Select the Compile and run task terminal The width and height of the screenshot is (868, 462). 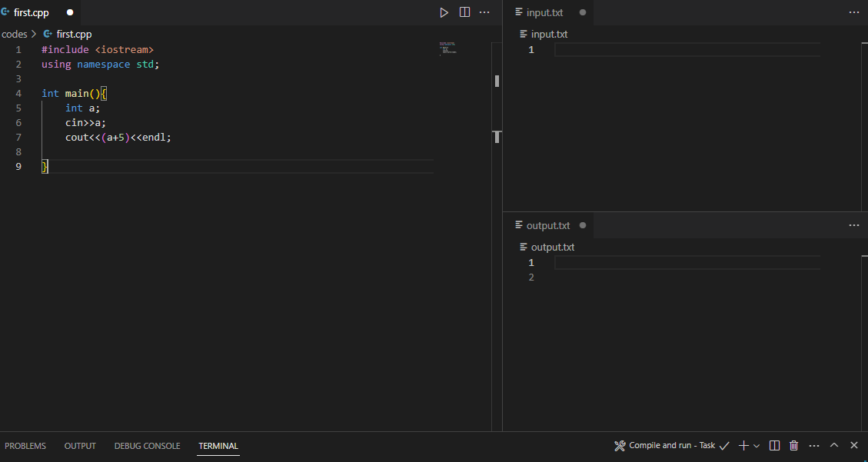click(x=672, y=445)
